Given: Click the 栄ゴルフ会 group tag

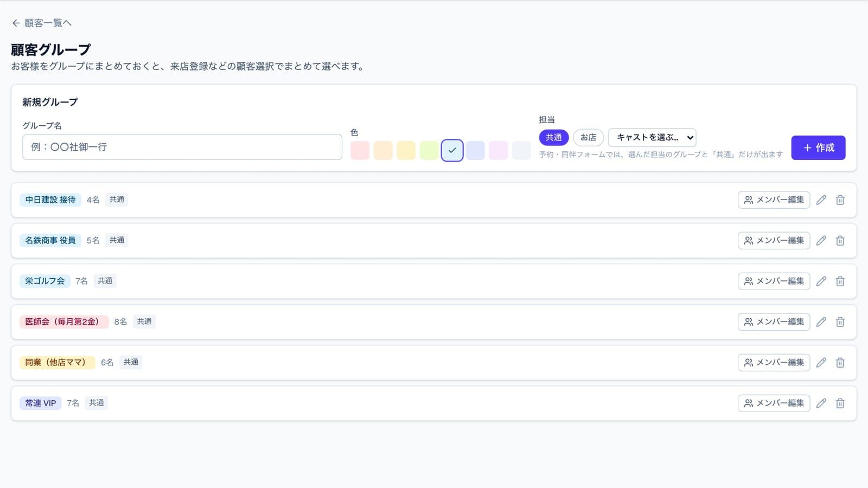Looking at the screenshot, I should [45, 281].
